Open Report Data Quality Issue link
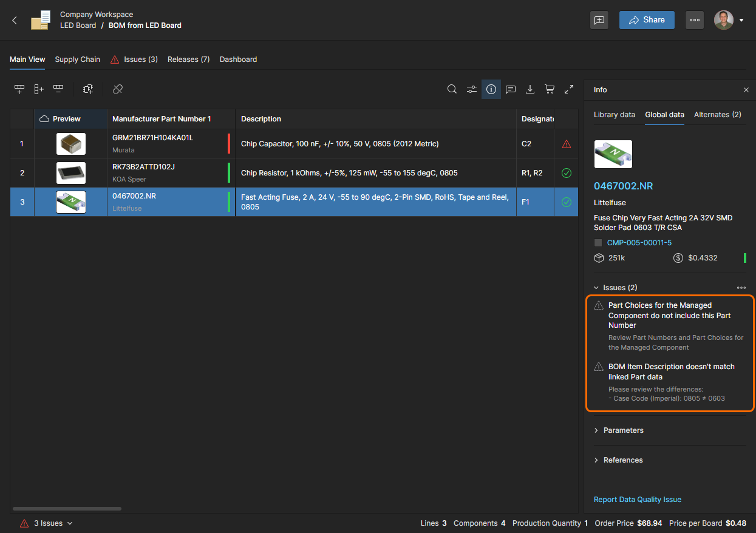756x533 pixels. click(638, 500)
